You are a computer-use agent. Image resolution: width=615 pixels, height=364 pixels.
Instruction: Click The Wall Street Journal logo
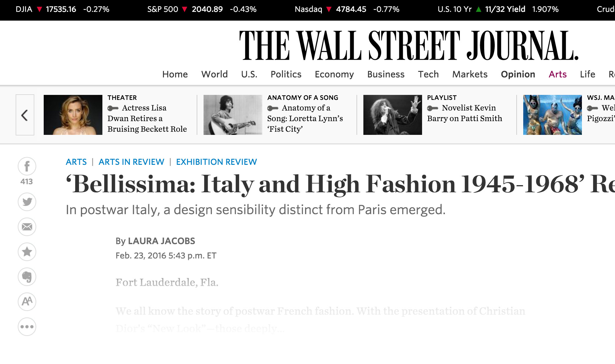pos(409,45)
